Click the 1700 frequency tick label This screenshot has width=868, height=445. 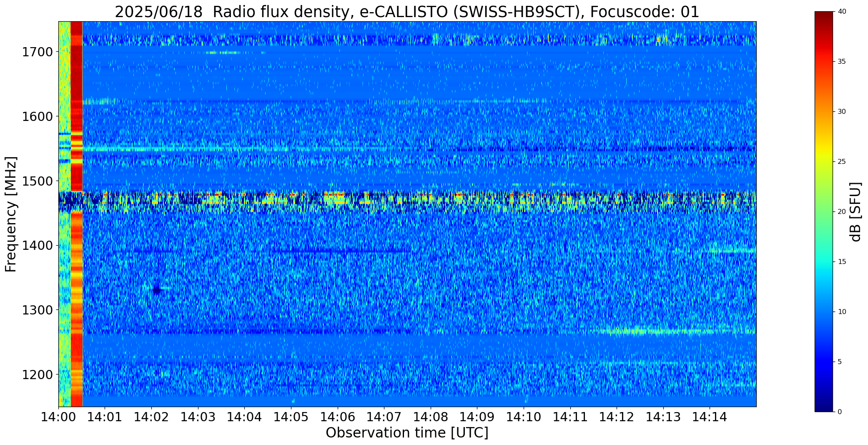(38, 52)
